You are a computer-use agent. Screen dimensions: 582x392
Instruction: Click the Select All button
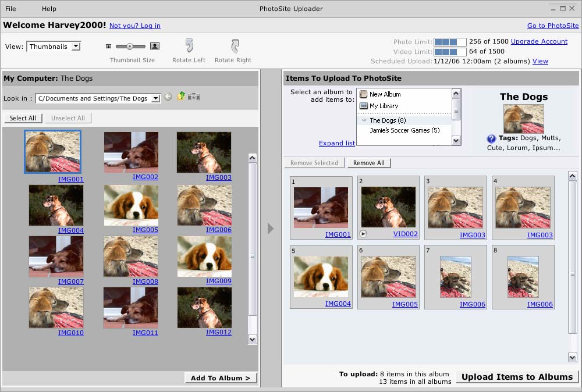point(23,118)
